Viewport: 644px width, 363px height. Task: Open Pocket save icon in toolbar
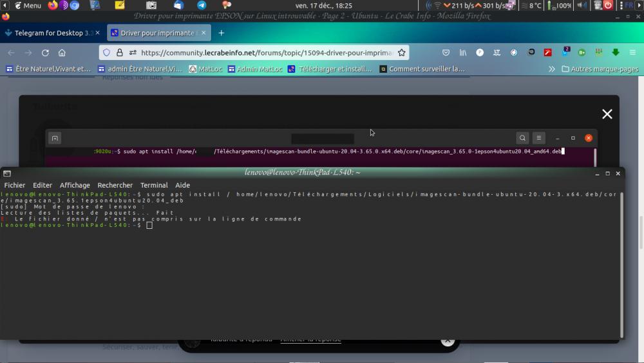446,53
